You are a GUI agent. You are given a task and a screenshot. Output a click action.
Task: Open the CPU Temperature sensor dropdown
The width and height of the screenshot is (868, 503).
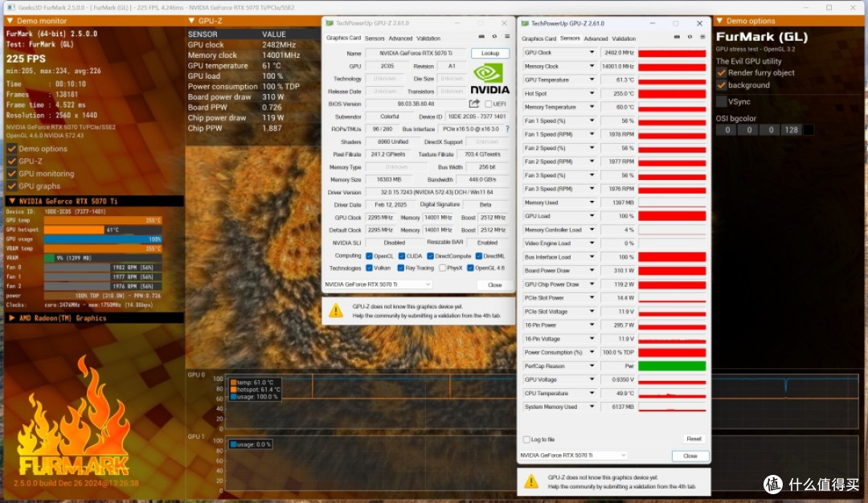tap(592, 393)
